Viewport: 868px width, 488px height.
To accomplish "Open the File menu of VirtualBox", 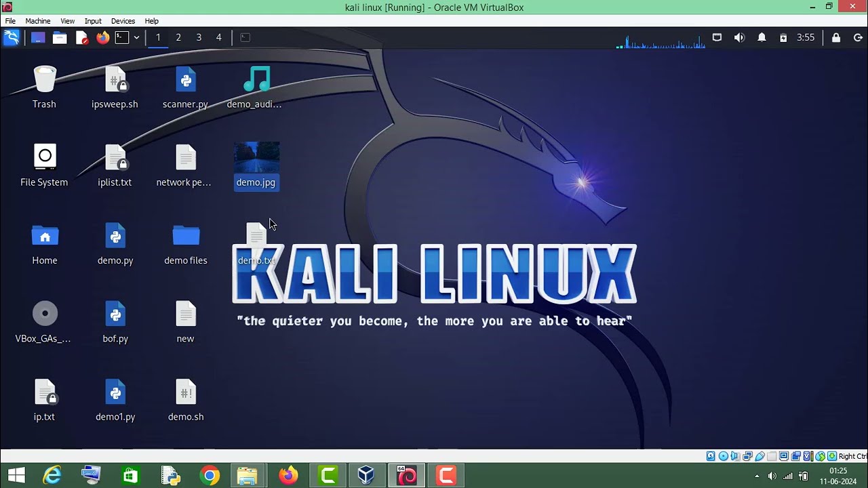I will [10, 21].
